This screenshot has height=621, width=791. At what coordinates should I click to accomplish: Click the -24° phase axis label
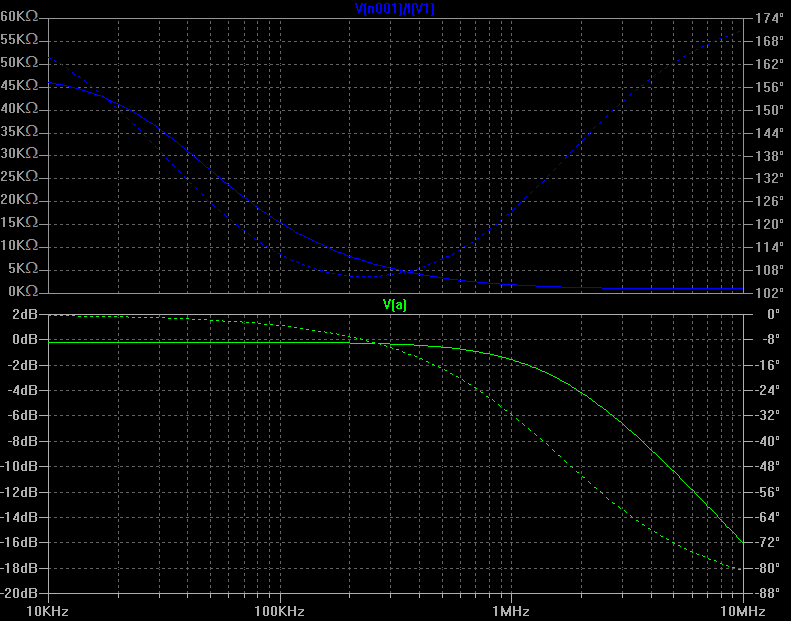(769, 390)
